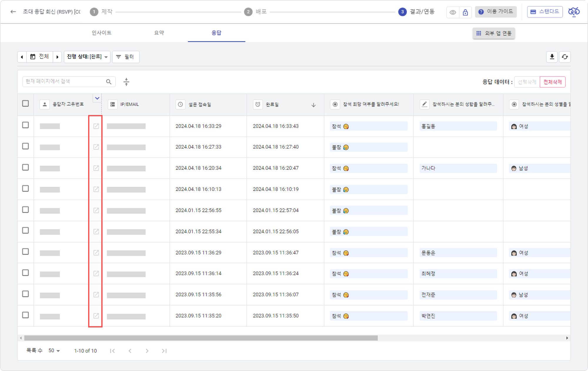The image size is (588, 371).
Task: Open response detail for 16:10:13 row
Action: point(96,189)
